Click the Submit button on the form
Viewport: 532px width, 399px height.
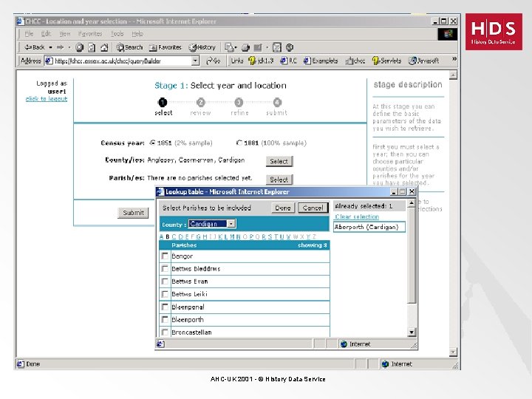tap(133, 213)
